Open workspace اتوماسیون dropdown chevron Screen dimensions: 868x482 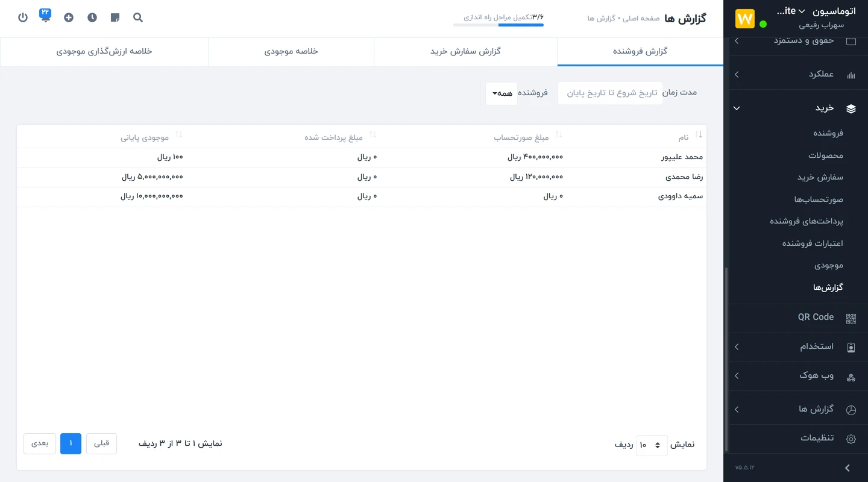click(x=801, y=11)
